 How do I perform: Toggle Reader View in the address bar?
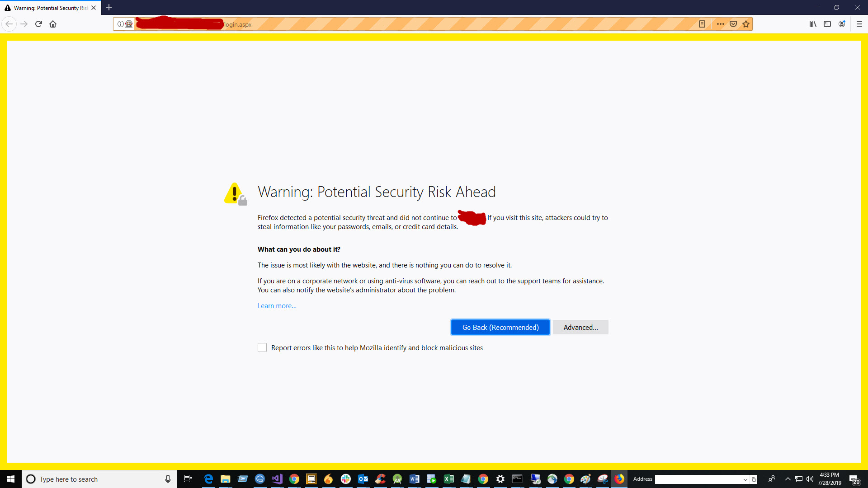pos(702,24)
